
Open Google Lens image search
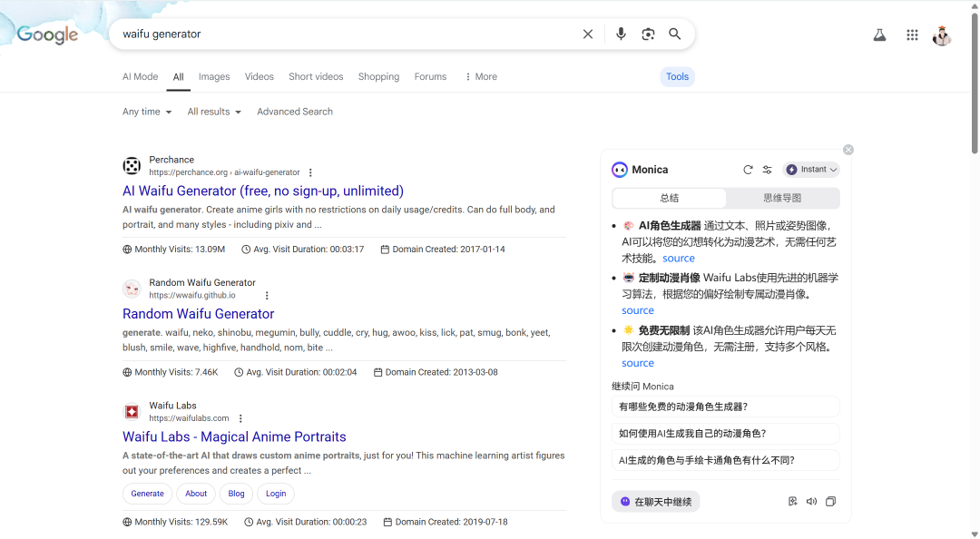pyautogui.click(x=648, y=34)
